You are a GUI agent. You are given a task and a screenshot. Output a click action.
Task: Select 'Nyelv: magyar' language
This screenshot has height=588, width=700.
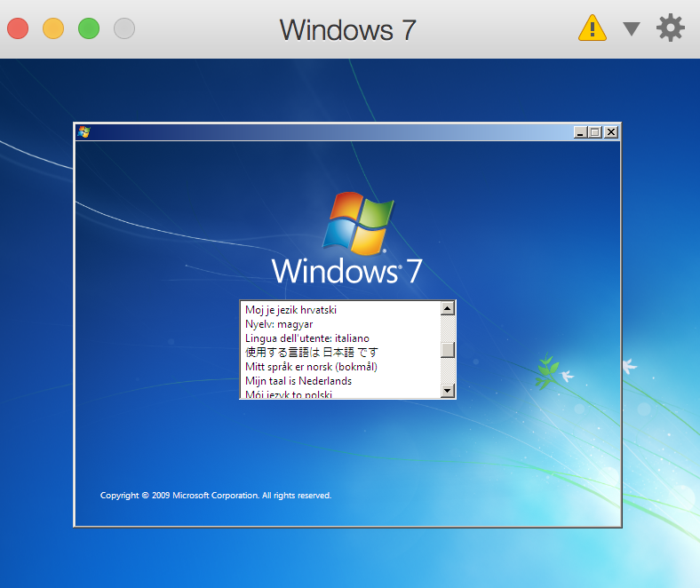click(x=340, y=324)
